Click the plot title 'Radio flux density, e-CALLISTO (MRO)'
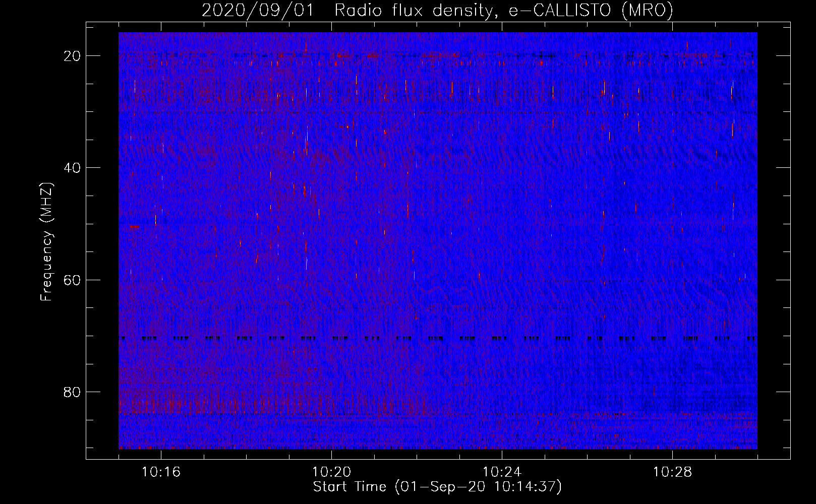The height and width of the screenshot is (504, 816). point(503,11)
